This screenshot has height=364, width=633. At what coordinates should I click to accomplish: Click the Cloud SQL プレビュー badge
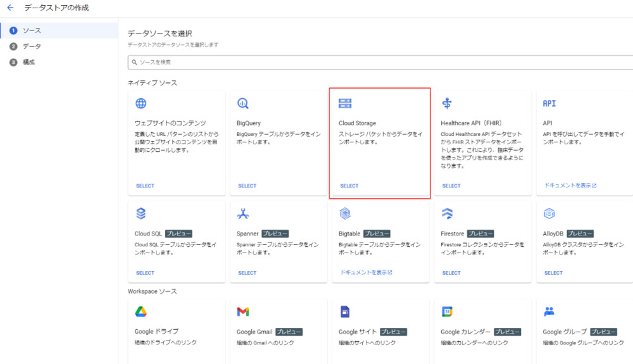[179, 234]
